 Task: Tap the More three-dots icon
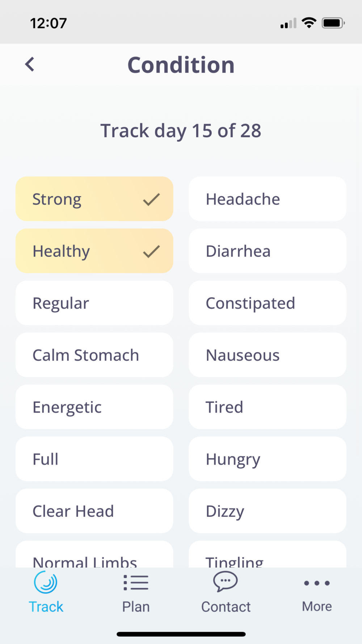click(x=317, y=583)
